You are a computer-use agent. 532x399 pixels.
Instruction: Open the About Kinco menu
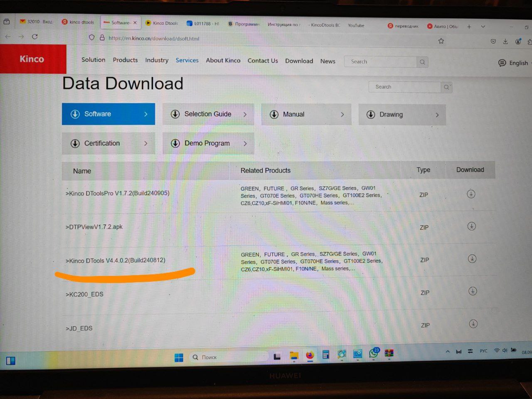coord(223,60)
